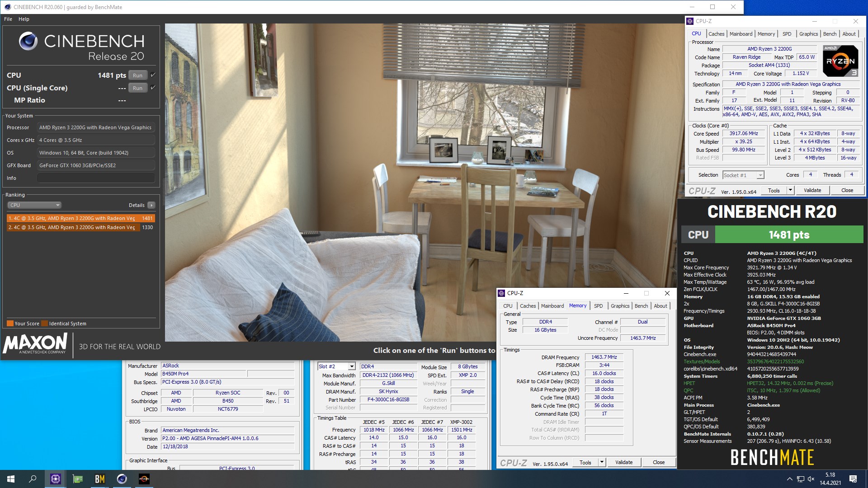Click Tools button in top CPU-Z
868x488 pixels.
774,191
